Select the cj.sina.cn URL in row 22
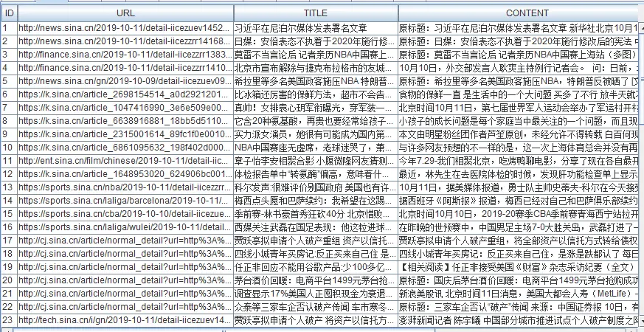Screen dimensions: 644x332 coord(125,306)
